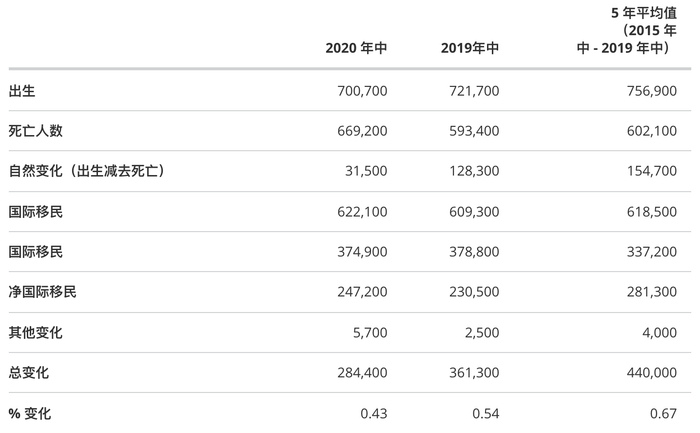Select the % 变化 row label
Viewport: 700px width, 433px height.
(29, 412)
